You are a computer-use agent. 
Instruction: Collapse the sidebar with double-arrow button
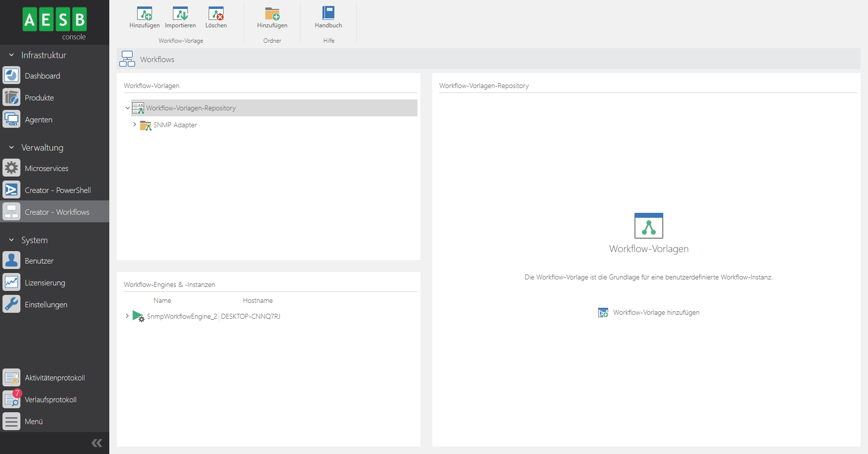[97, 443]
